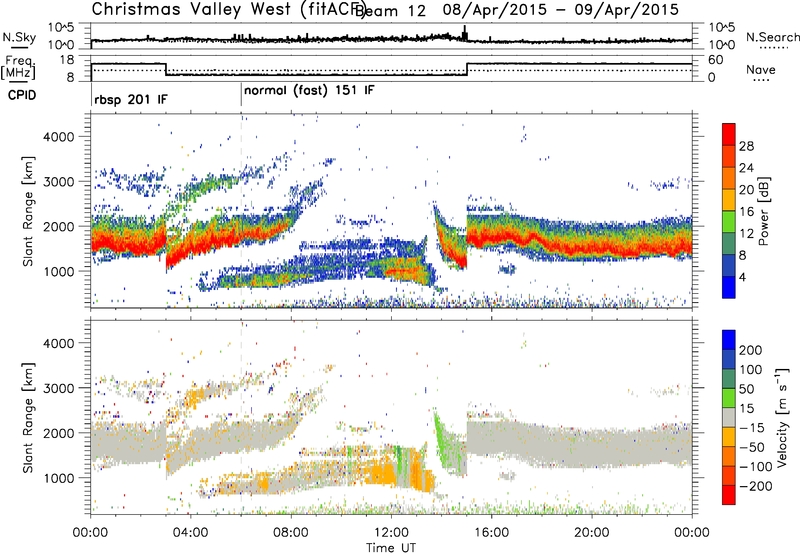
Task: Click power colorbar tick label '28'
Action: tap(746, 146)
